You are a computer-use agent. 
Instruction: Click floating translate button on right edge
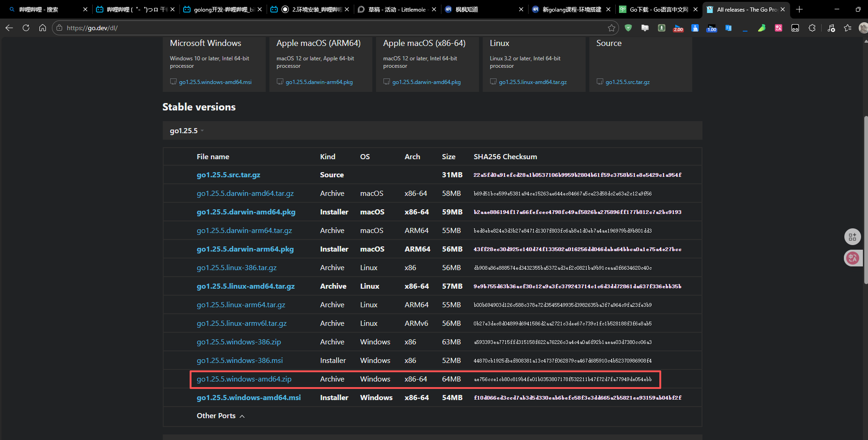coord(852,258)
